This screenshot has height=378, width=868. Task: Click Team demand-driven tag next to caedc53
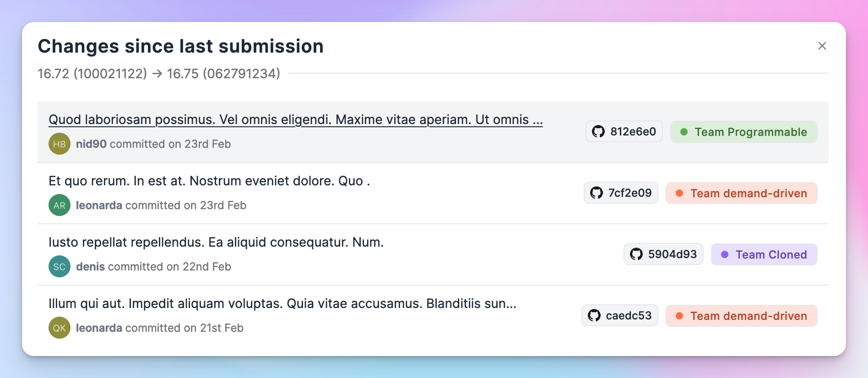(x=742, y=316)
